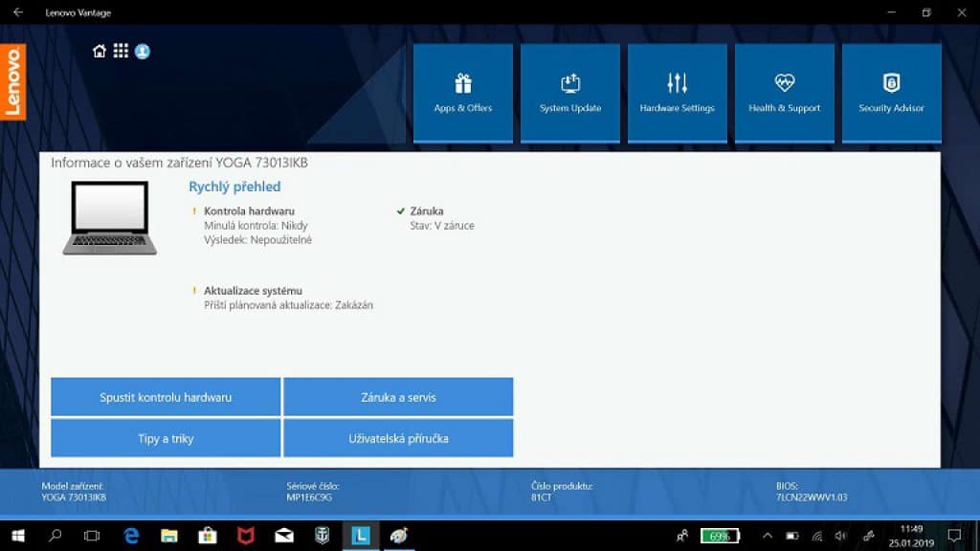
Task: Open Uživatelská příručka
Action: 398,438
